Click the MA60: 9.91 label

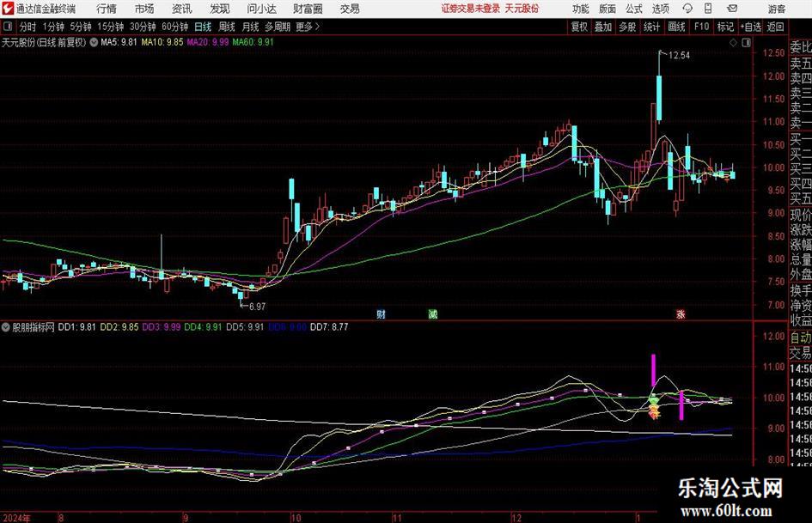point(253,42)
